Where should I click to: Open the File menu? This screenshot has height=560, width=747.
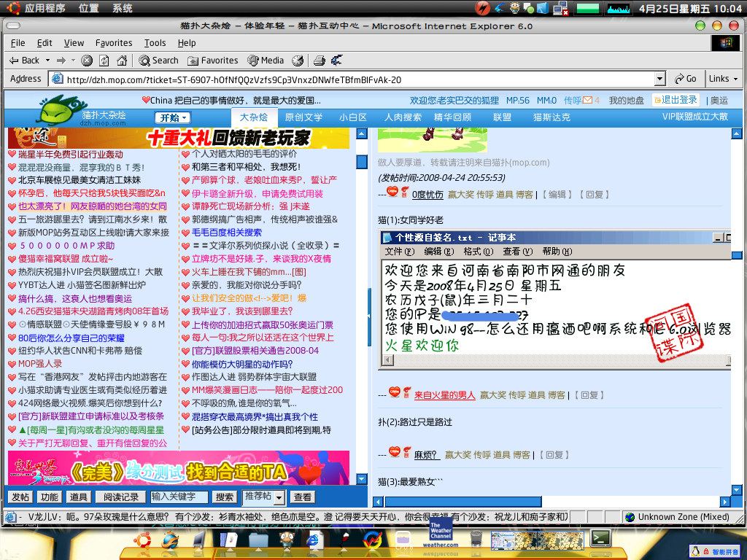coord(18,43)
